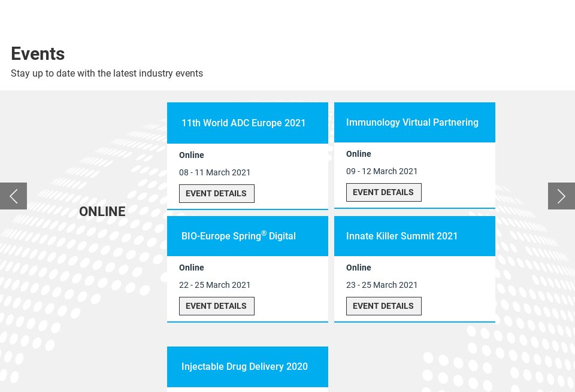The image size is (575, 392).
Task: Click the 08 - 11 March 2021 date
Action: click(214, 172)
